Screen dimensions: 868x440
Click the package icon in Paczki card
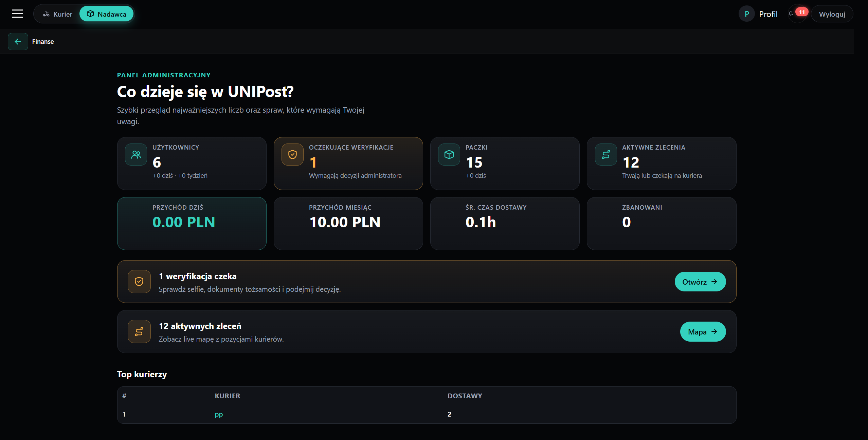[449, 155]
